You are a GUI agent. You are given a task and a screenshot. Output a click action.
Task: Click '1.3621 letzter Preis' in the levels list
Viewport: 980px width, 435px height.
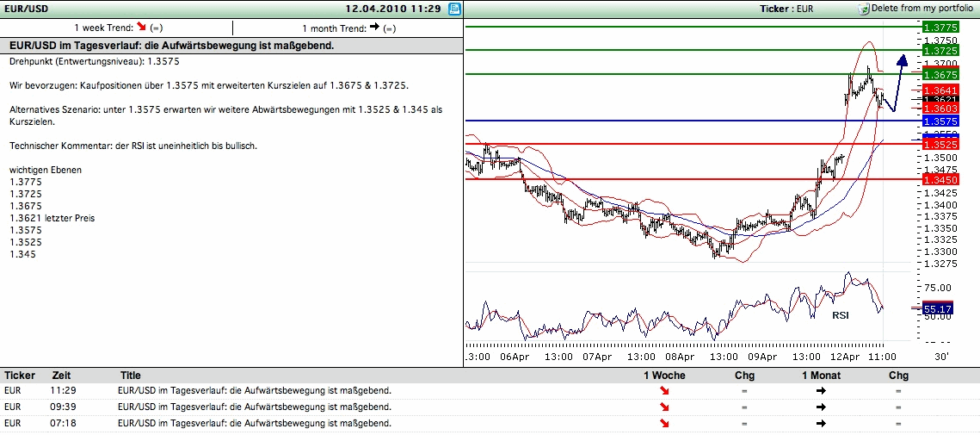click(52, 218)
